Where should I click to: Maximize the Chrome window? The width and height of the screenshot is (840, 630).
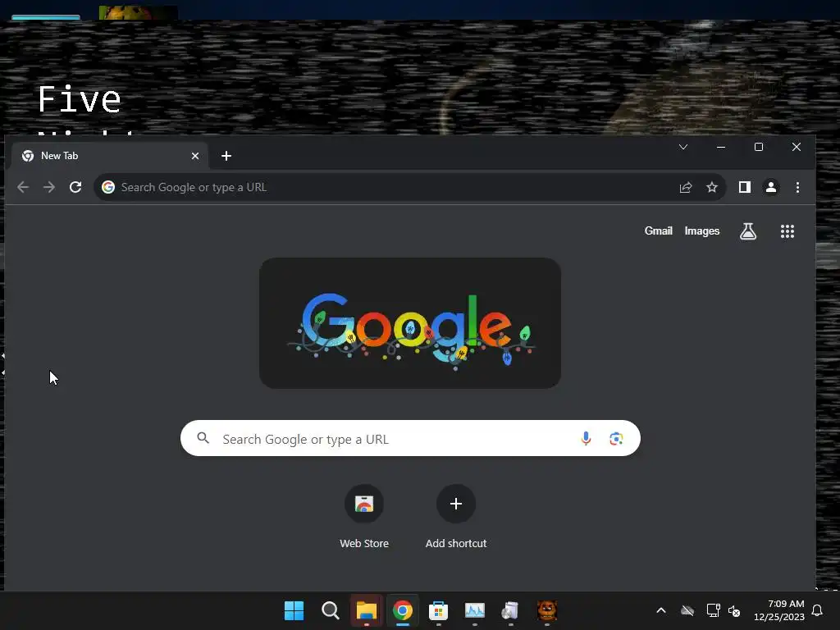tap(759, 147)
